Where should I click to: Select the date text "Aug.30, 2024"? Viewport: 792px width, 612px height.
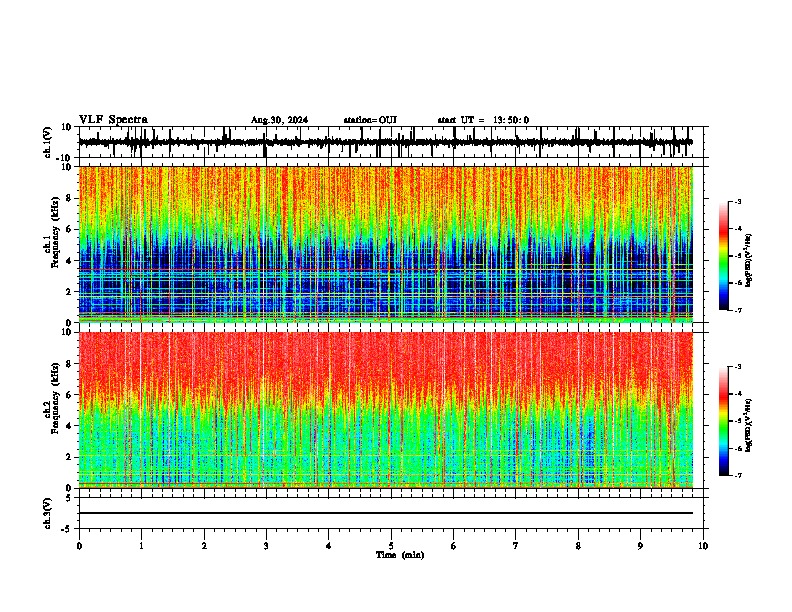tap(279, 120)
